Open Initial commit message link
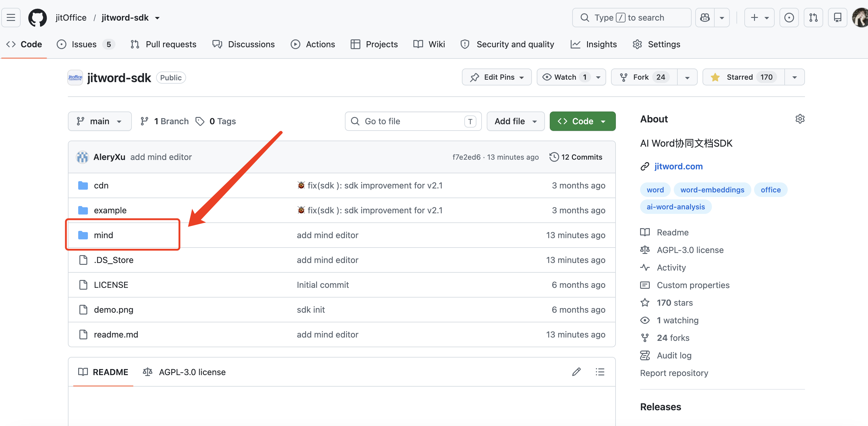This screenshot has height=426, width=868. [323, 285]
